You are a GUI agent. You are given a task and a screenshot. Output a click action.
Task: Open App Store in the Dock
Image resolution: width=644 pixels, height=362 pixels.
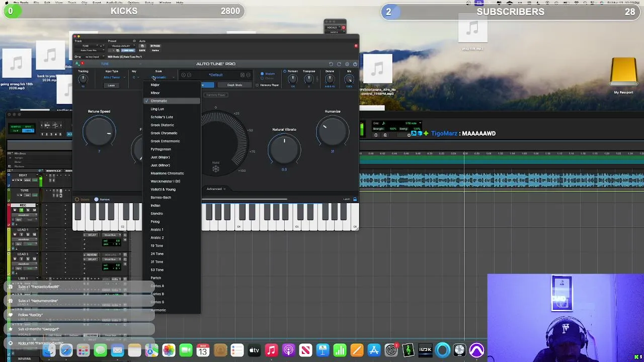point(374,350)
